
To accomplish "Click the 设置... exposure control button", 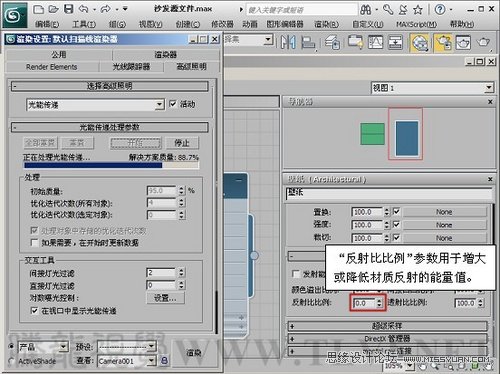I will click(x=166, y=298).
